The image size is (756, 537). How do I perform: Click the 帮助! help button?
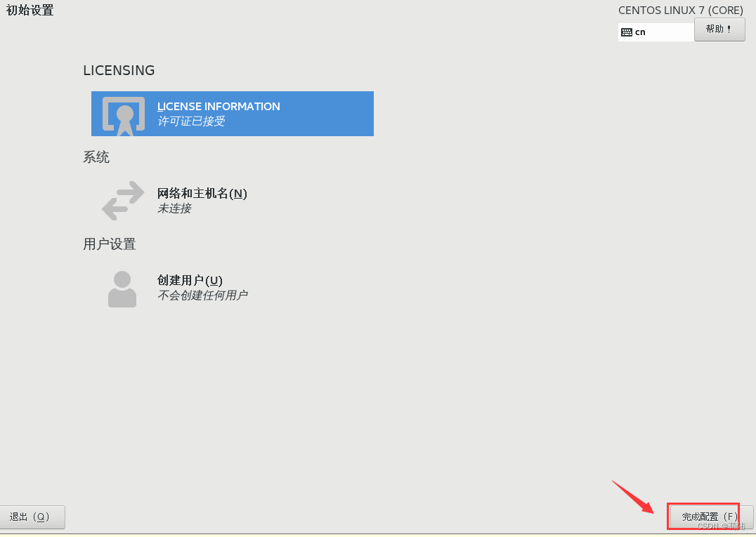pyautogui.click(x=719, y=29)
